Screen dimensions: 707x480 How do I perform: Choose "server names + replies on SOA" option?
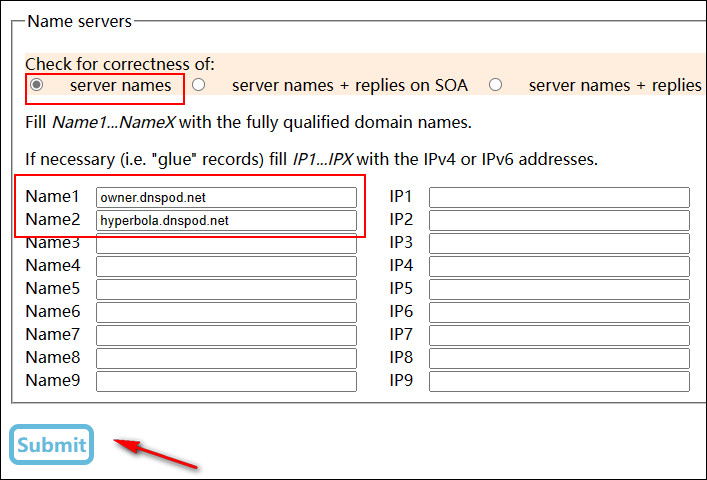(198, 85)
